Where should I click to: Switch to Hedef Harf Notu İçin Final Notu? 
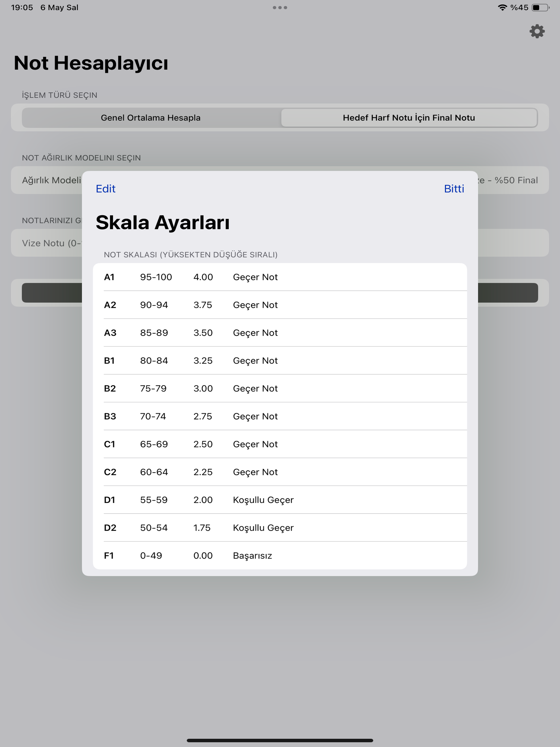pyautogui.click(x=409, y=118)
